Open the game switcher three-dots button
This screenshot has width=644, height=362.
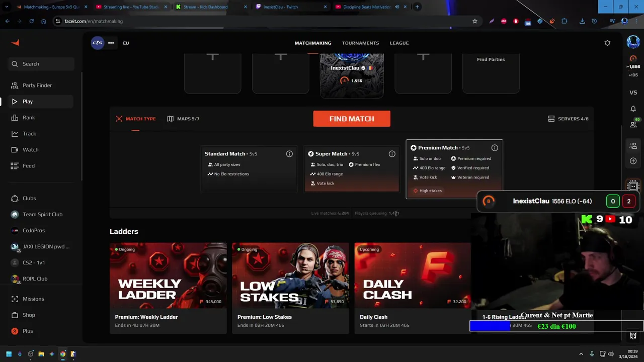[x=111, y=43]
